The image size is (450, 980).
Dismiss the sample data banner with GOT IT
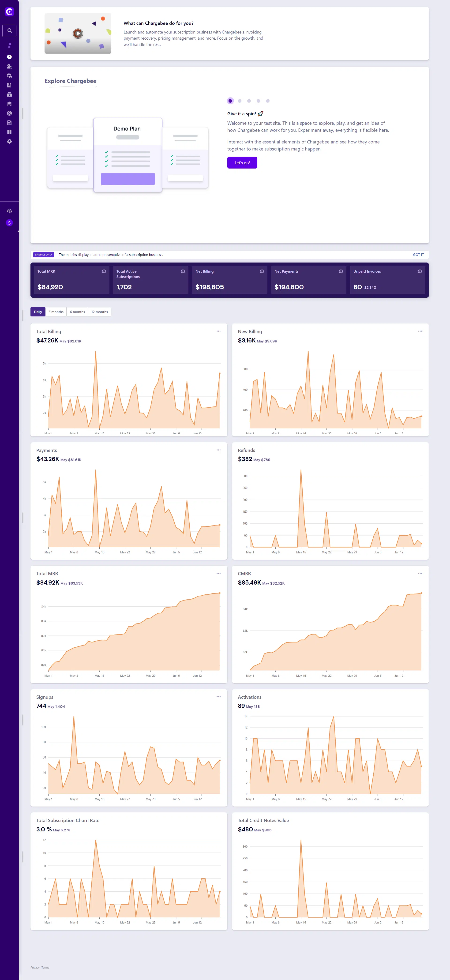click(418, 255)
